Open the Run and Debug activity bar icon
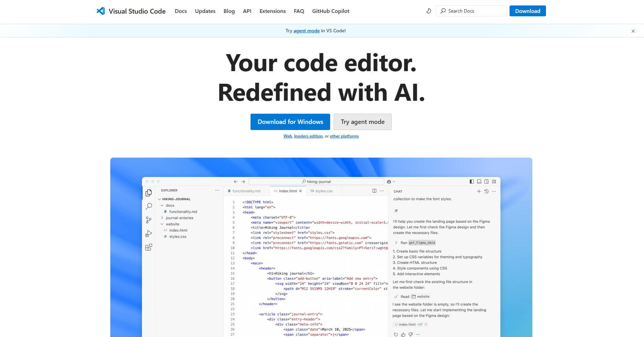The width and height of the screenshot is (644, 337). click(x=149, y=234)
